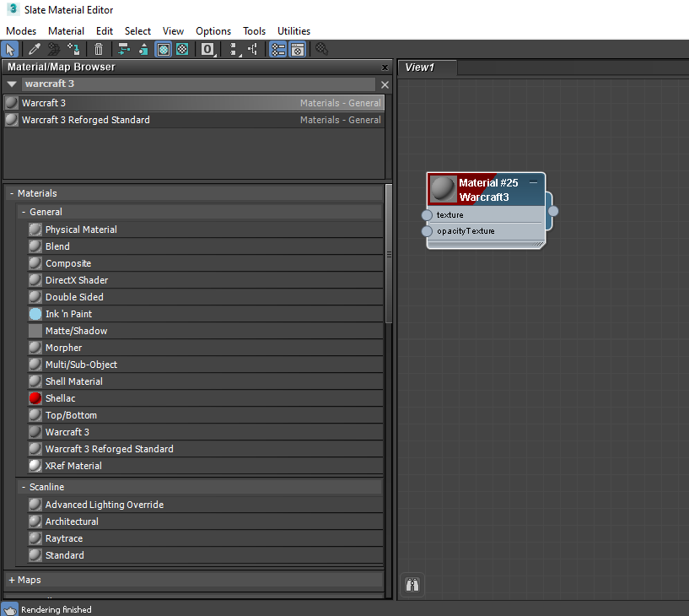Select Double Sided material
Image resolution: width=689 pixels, height=616 pixels.
[205, 297]
